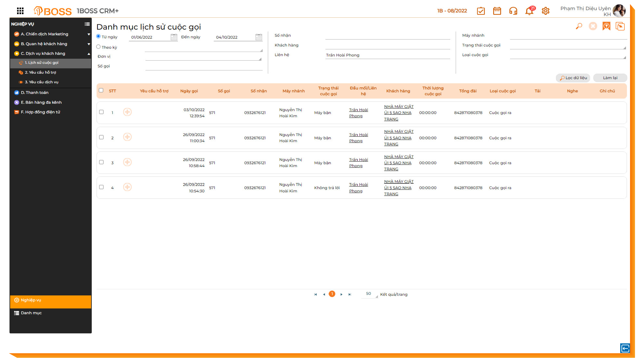Select the Theo kỳ radio button
The image size is (644, 362).
tap(99, 47)
